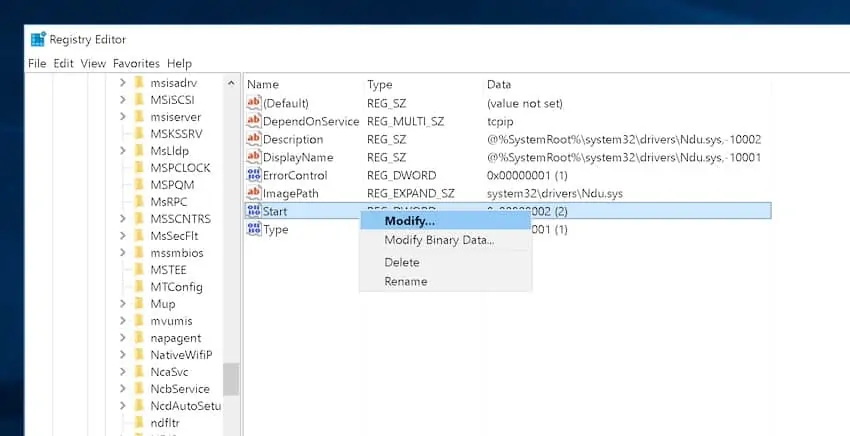Open the View menu

[93, 63]
